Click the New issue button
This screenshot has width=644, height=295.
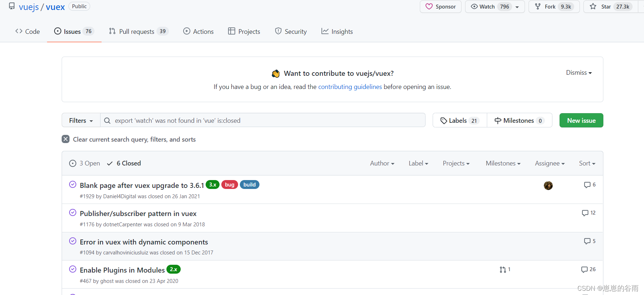tap(581, 120)
